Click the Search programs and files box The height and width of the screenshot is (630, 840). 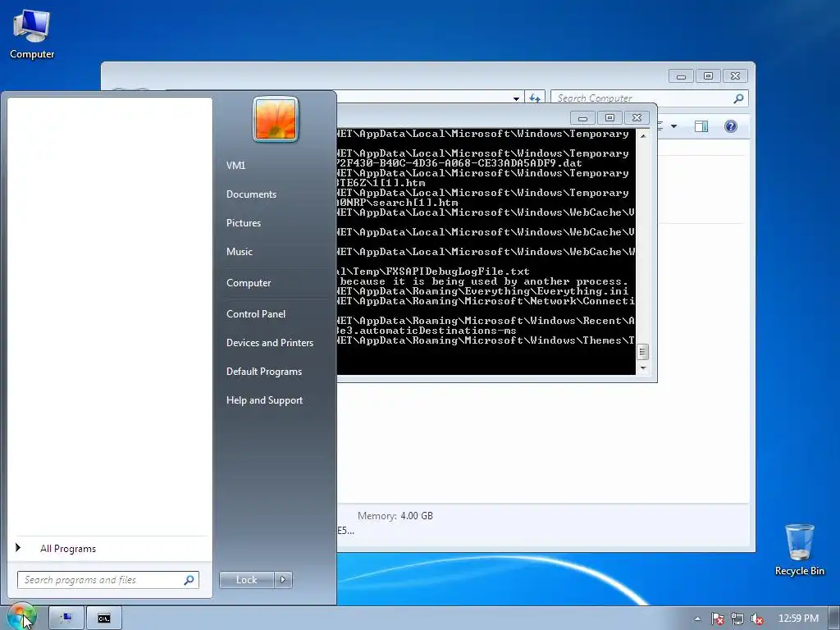tap(108, 580)
